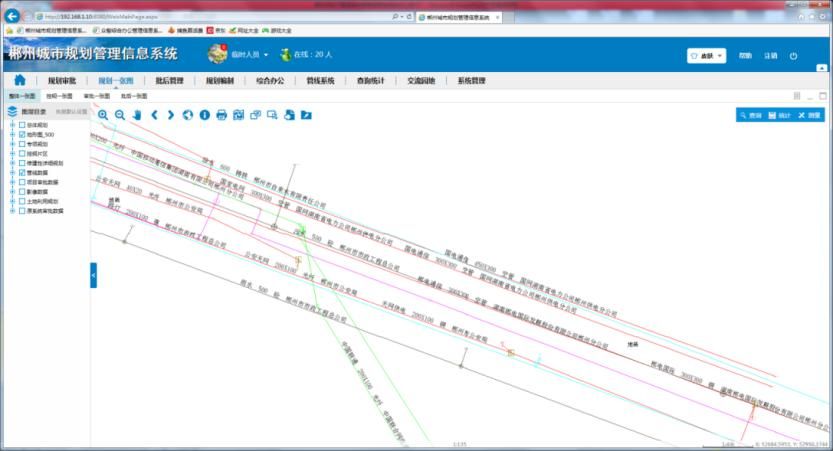833x451 pixels.
Task: Click the home icon in navigation bar
Action: point(19,80)
